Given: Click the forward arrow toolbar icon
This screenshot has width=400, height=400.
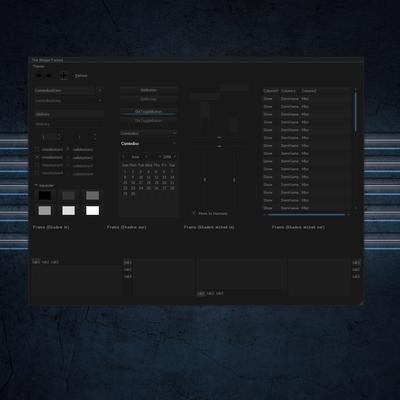Looking at the screenshot, I should 49,76.
